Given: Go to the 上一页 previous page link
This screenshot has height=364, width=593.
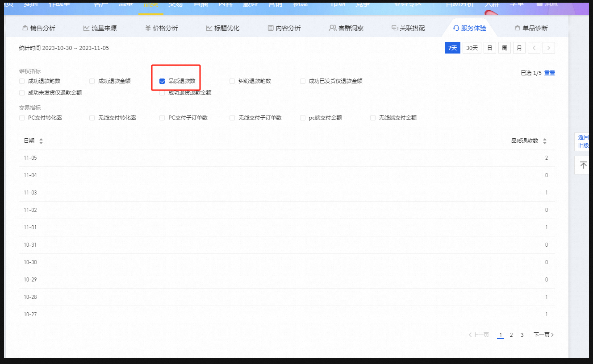Looking at the screenshot, I should pos(479,335).
